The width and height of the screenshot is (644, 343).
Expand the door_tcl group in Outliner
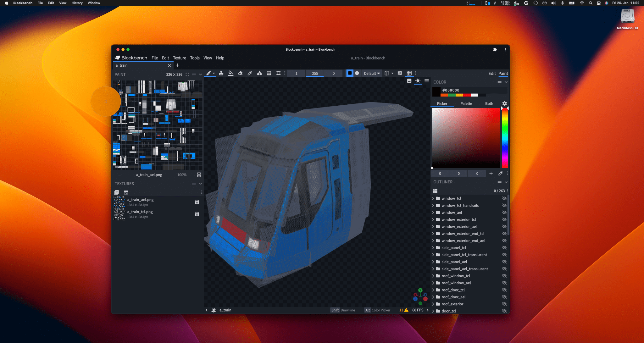click(x=434, y=311)
